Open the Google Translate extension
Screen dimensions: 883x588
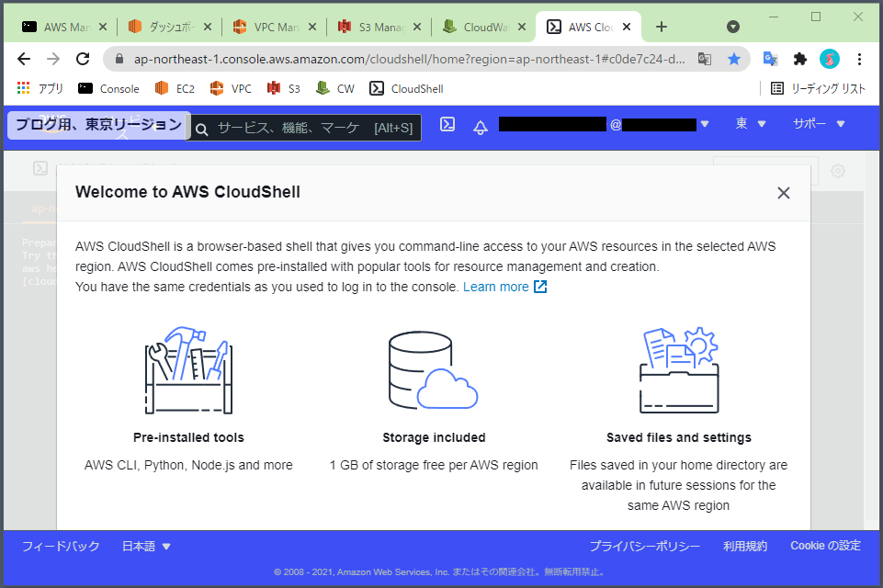[770, 59]
